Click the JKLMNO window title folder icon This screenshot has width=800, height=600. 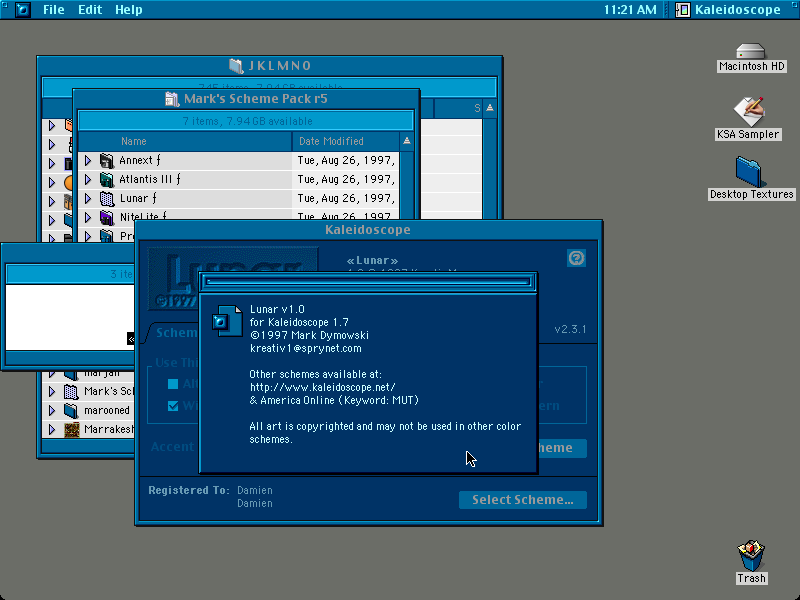tap(236, 66)
